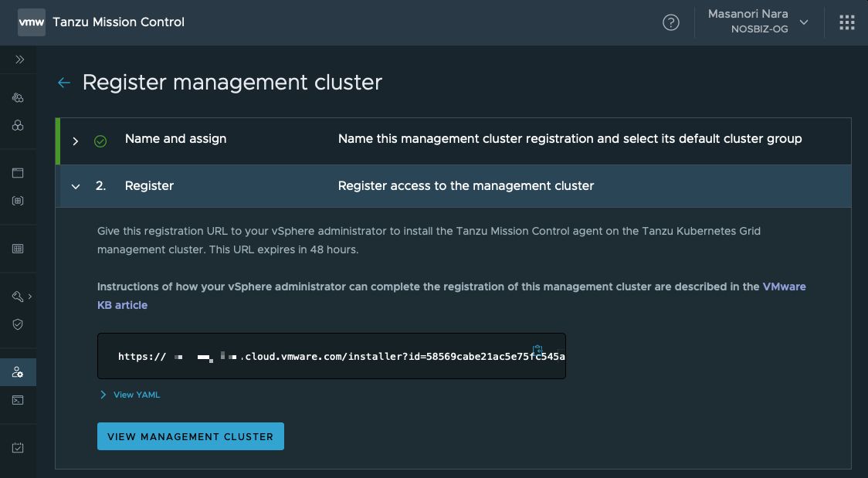Open the services grid icon in the header
This screenshot has height=478, width=868.
click(x=847, y=22)
